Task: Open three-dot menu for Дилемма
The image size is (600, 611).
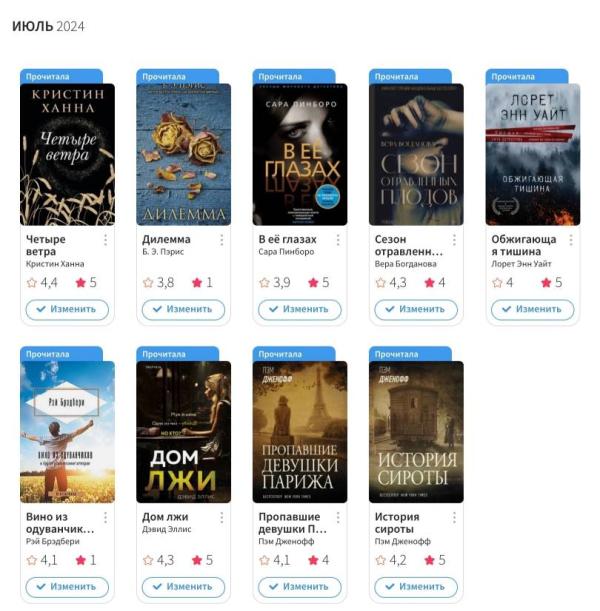Action: pyautogui.click(x=222, y=240)
